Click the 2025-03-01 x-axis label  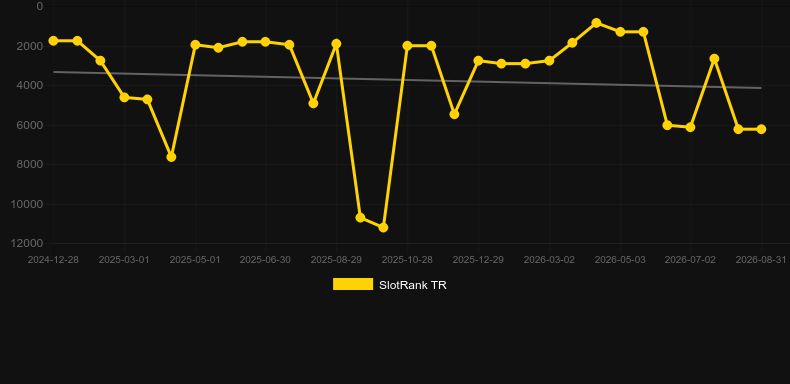coord(124,260)
